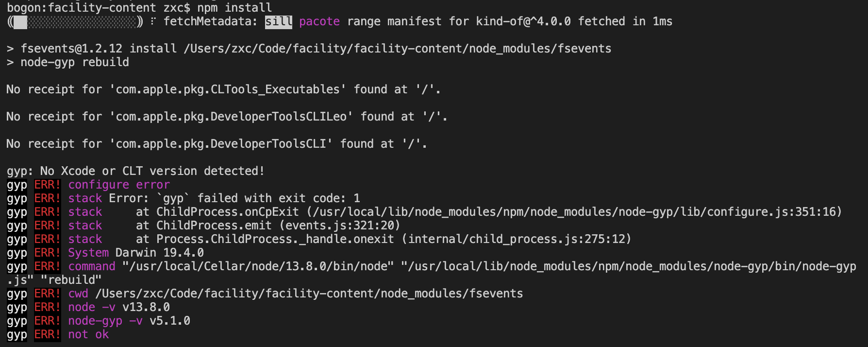Click the internal/child_process.js:275:12 reference
This screenshot has height=347, width=868.
pyautogui.click(x=517, y=239)
